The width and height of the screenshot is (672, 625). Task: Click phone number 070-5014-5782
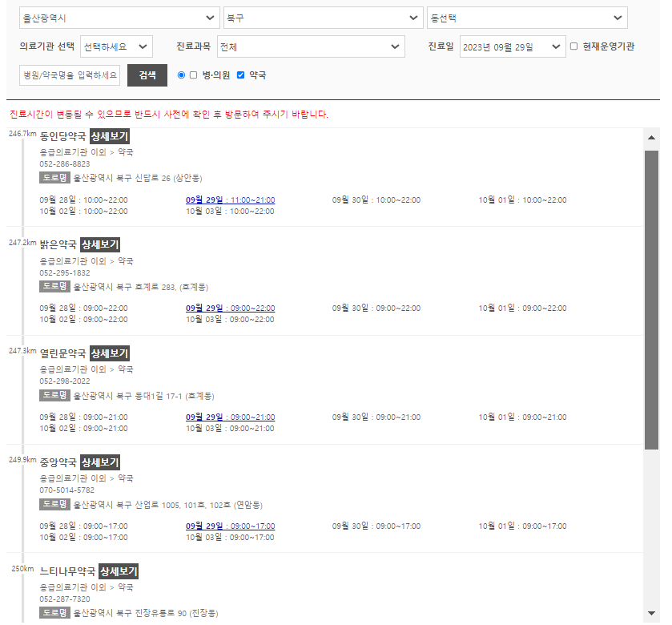click(x=66, y=490)
